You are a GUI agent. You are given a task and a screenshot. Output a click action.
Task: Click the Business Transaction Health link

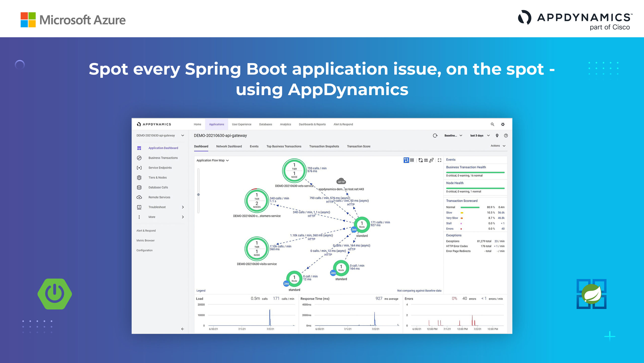tap(466, 167)
